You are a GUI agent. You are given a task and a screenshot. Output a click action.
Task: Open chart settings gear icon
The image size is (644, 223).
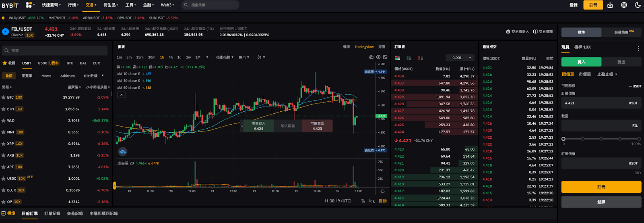378,57
